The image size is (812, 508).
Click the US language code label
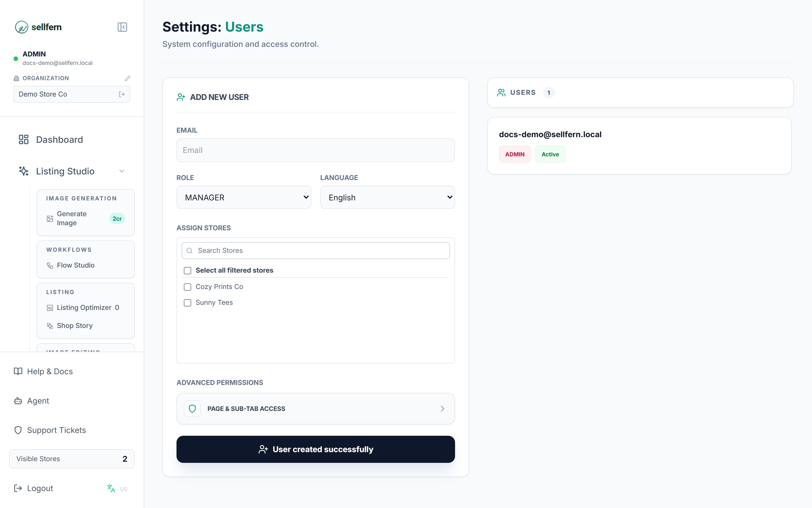point(124,489)
